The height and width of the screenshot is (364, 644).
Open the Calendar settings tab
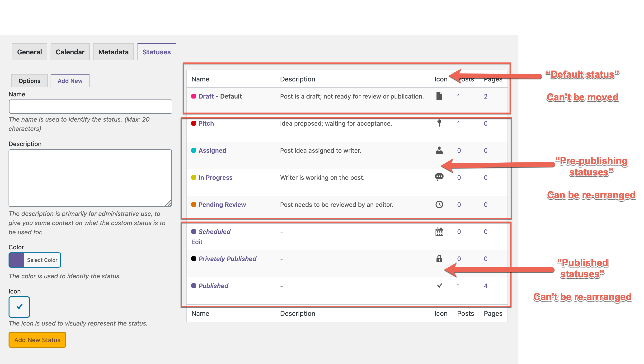click(70, 52)
